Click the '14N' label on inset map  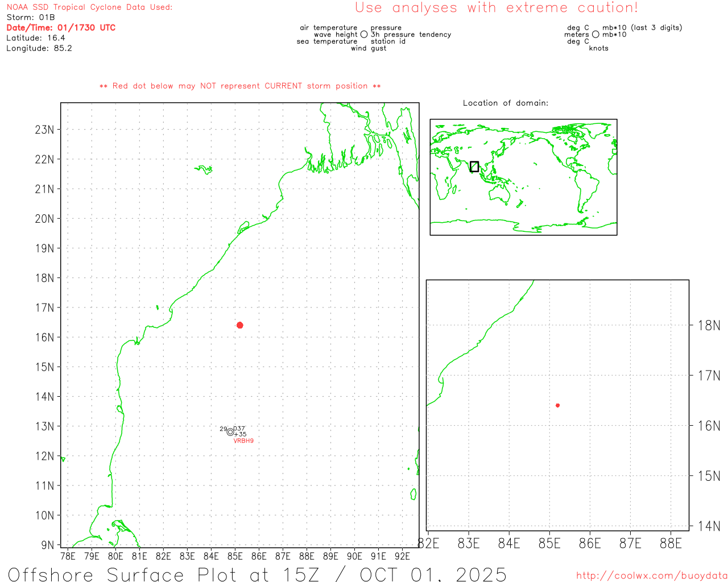(709, 526)
